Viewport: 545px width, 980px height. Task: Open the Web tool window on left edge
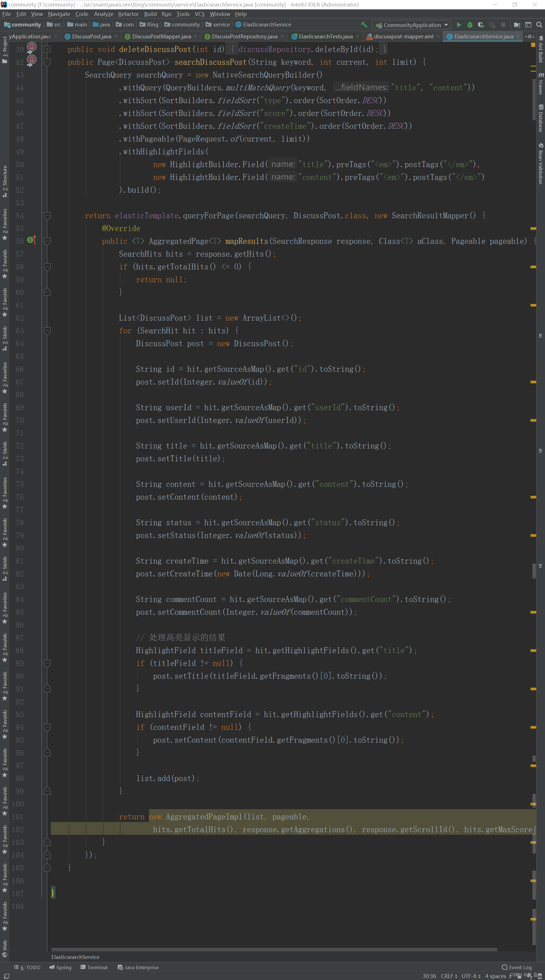coord(5,948)
